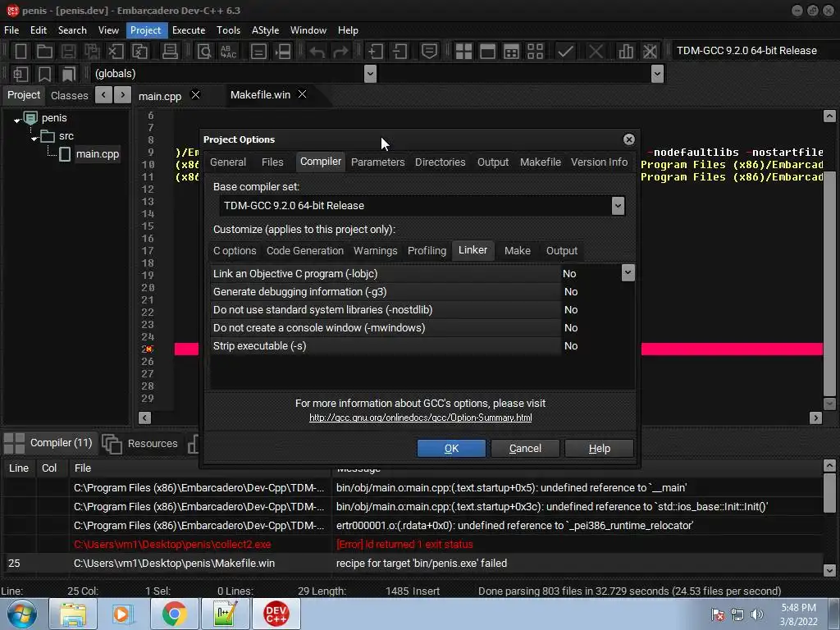Click the left arrow beside Classes tab
The image size is (840, 630).
pyautogui.click(x=103, y=95)
